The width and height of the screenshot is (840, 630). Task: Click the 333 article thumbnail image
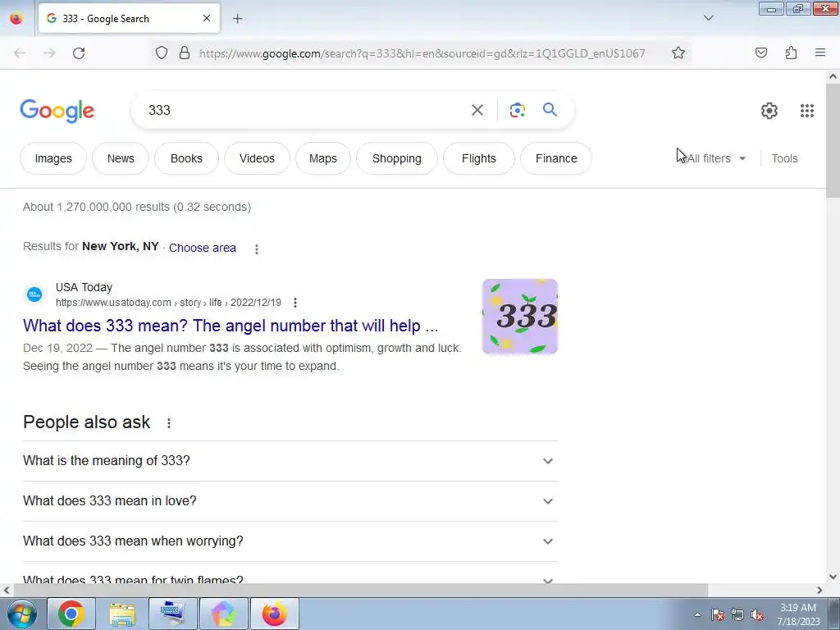(519, 317)
